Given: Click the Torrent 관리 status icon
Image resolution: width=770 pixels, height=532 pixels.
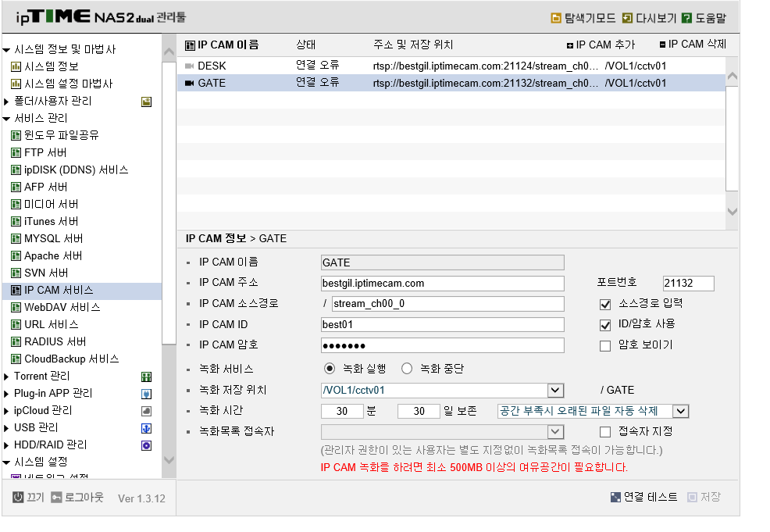Looking at the screenshot, I should point(146,377).
